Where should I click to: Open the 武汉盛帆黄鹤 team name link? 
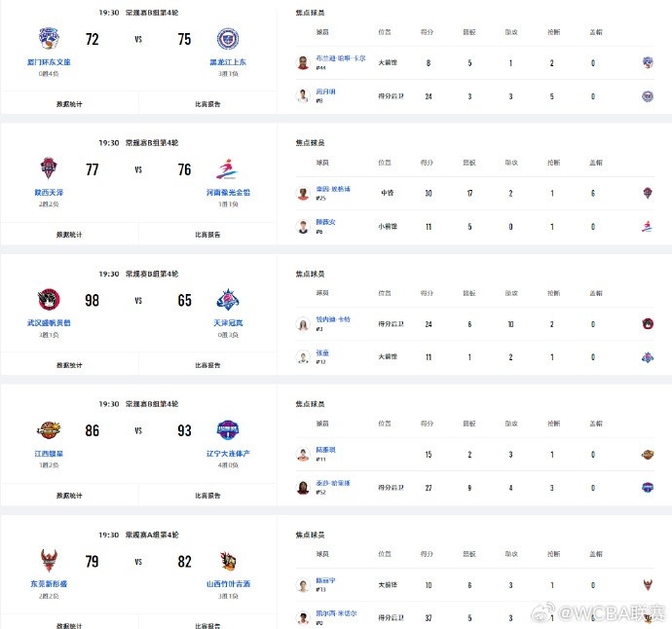tap(49, 323)
